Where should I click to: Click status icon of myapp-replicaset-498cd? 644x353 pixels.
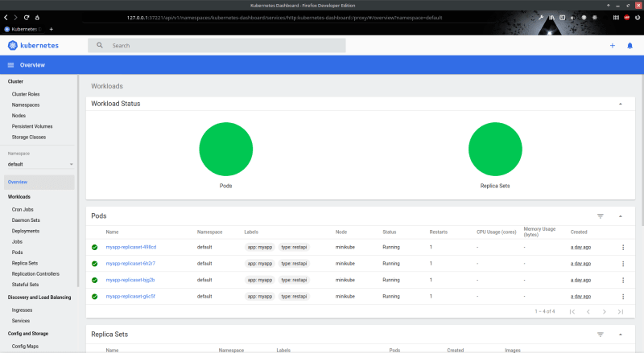[94, 247]
